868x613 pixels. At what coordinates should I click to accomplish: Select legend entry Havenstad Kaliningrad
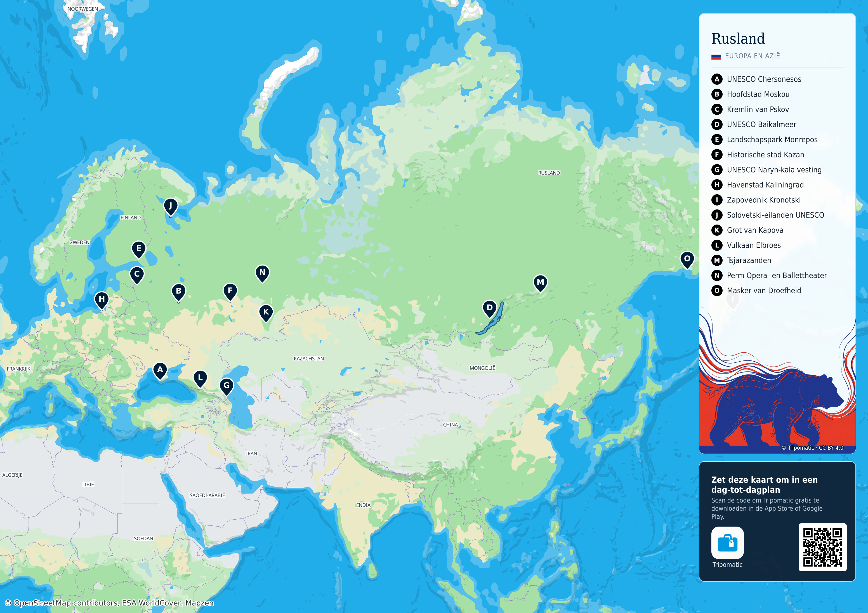(758, 185)
